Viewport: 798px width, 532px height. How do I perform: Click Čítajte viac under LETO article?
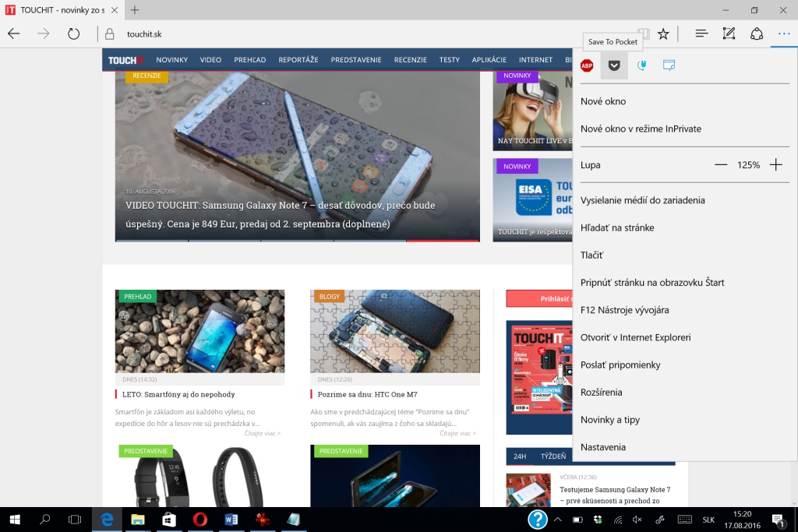262,433
